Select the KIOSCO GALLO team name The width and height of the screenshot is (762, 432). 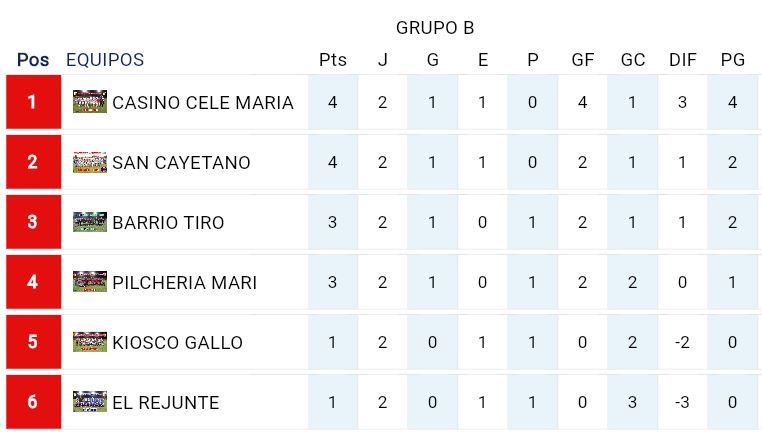(177, 343)
